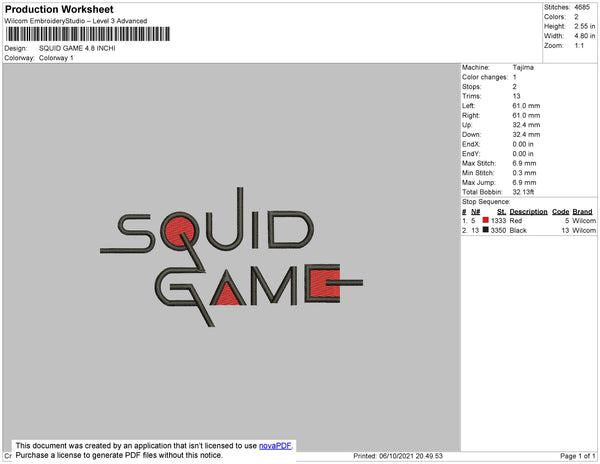Viewport: 600px width, 464px height.
Task: Click the Height value 2.55 in
Action: pos(584,26)
